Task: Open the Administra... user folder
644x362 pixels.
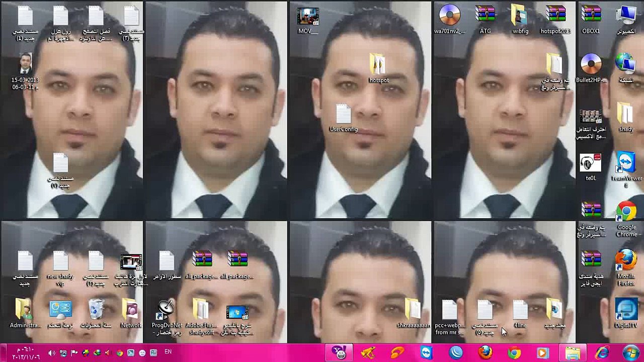Action: pyautogui.click(x=25, y=314)
